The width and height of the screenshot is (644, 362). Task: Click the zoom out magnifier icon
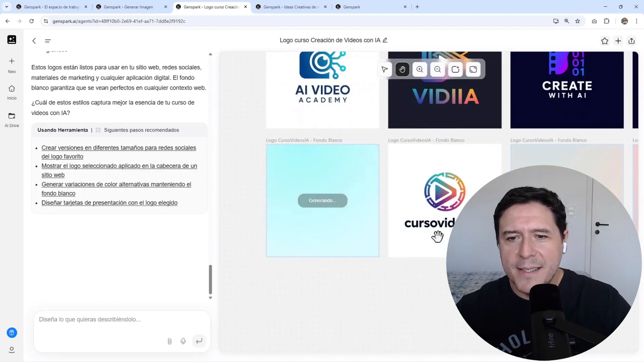438,70
